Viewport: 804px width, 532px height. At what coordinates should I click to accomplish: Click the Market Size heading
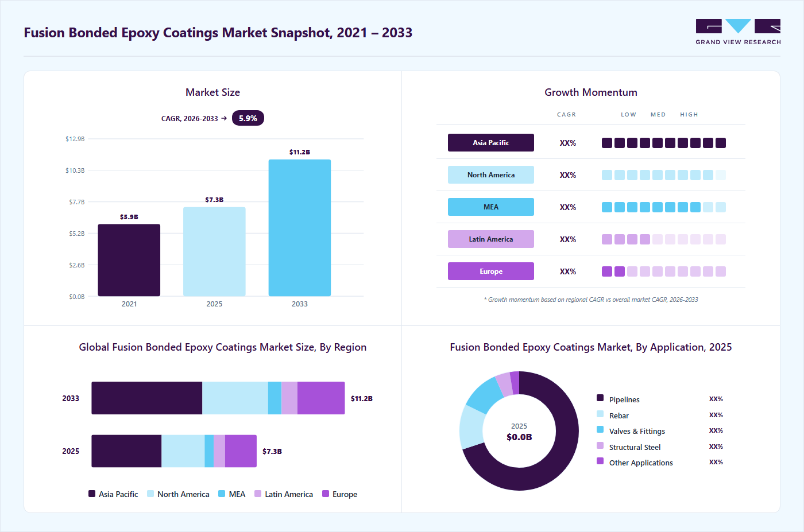point(212,92)
